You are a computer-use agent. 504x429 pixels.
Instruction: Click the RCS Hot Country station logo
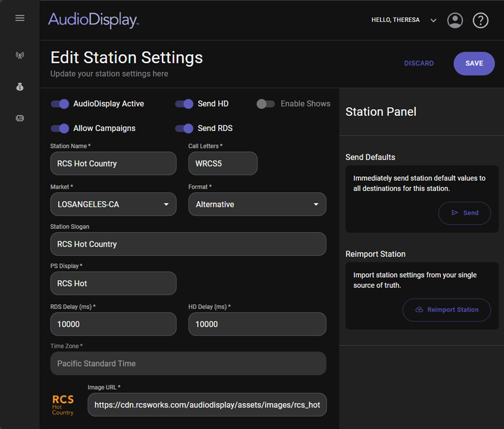63,405
